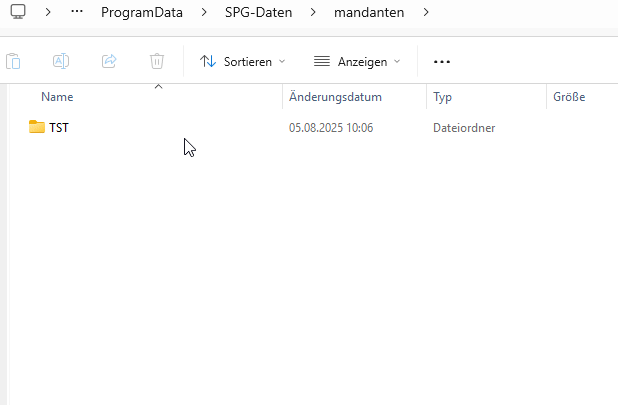Viewport: 618px width, 405px height.
Task: Click the Größe column header
Action: (568, 97)
